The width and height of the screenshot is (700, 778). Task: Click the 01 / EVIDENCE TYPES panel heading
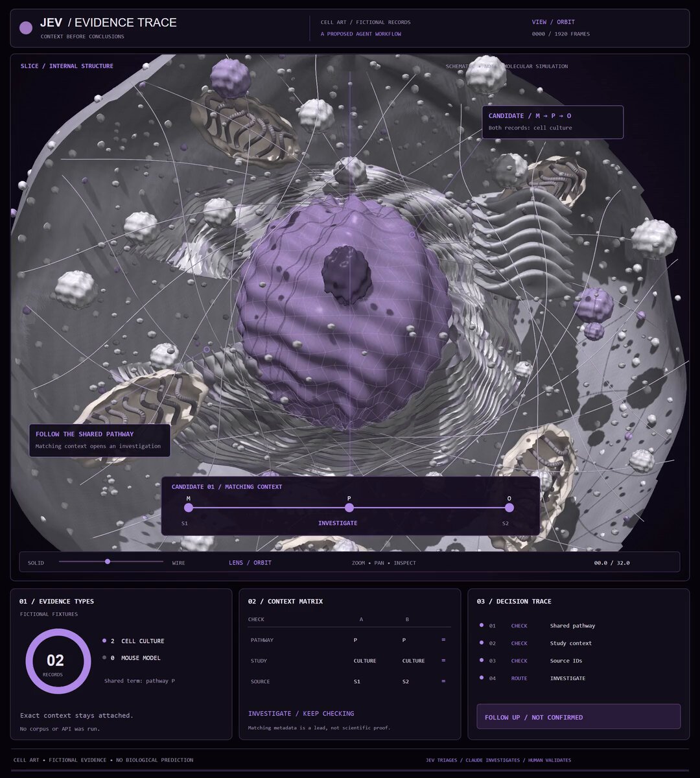click(56, 601)
